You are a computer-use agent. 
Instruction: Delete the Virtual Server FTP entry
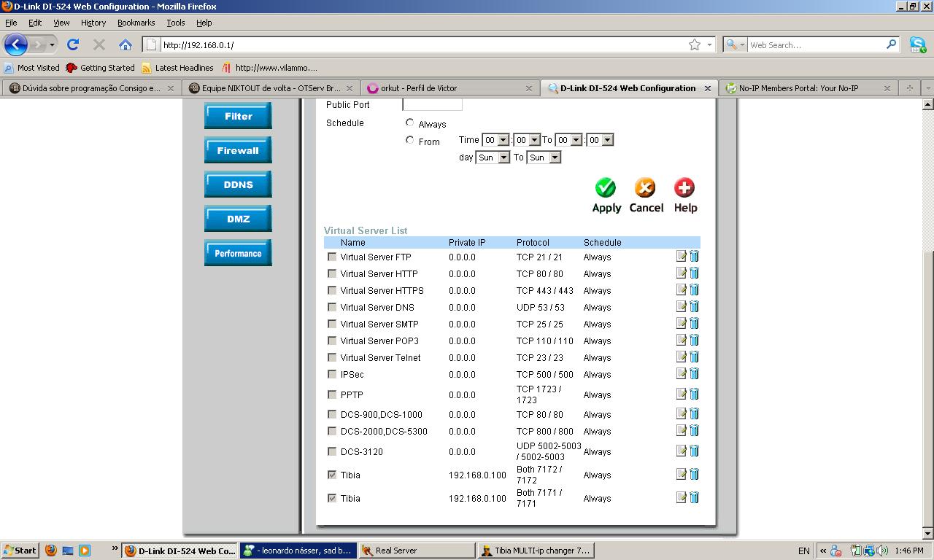(694, 256)
